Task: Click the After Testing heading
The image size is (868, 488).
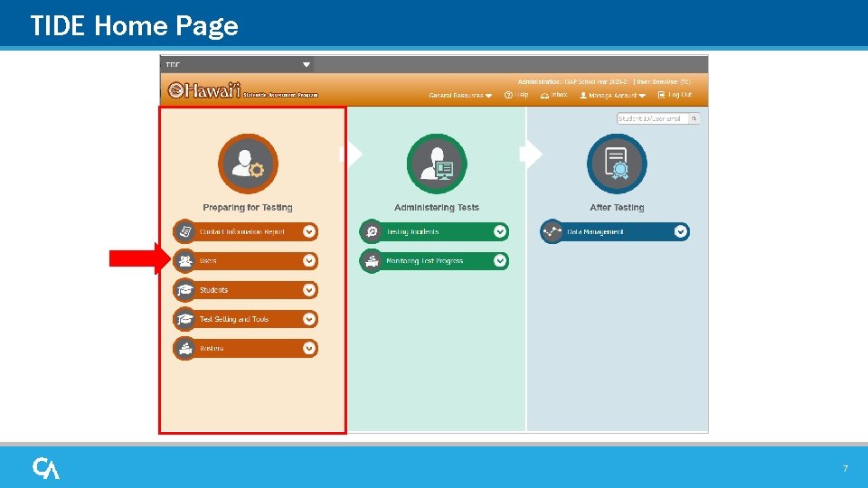Action: tap(617, 208)
